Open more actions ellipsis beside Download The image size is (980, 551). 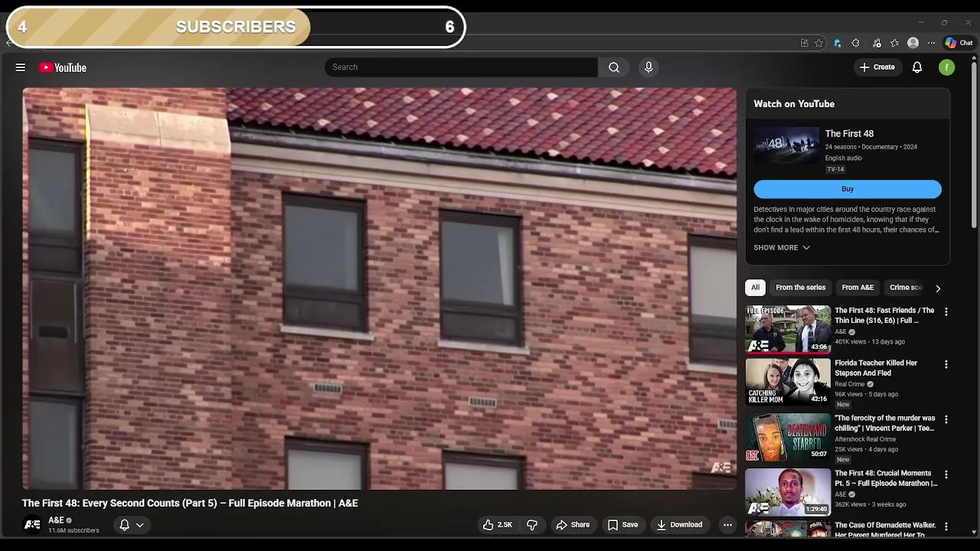click(x=727, y=525)
